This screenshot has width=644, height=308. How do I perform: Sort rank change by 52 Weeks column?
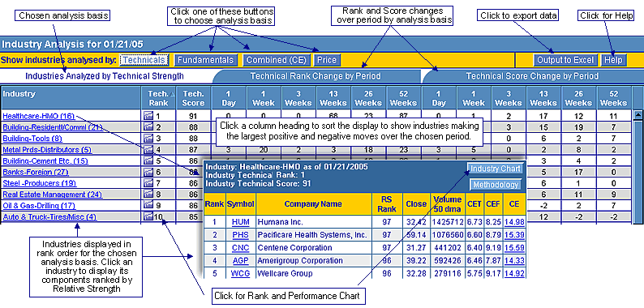pos(404,98)
